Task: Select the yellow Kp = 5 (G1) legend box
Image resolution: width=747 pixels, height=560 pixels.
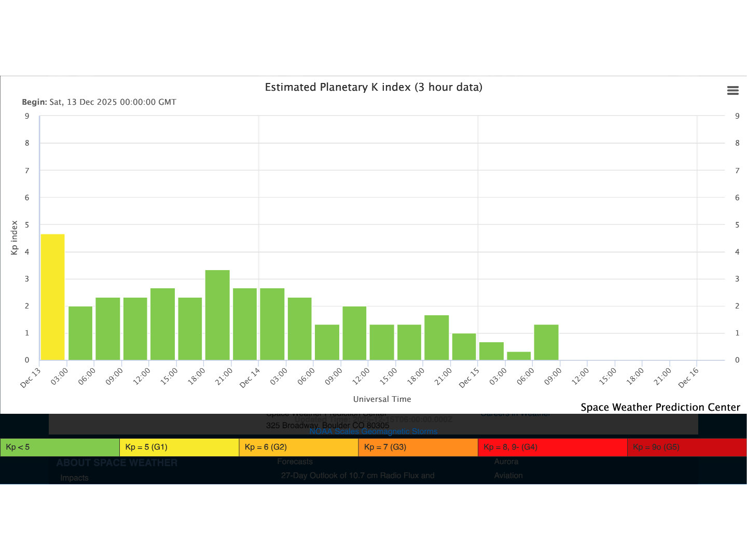Action: pos(179,447)
